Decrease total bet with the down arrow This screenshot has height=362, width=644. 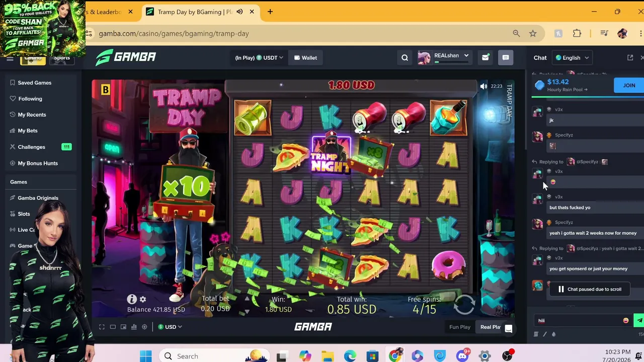tap(247, 311)
